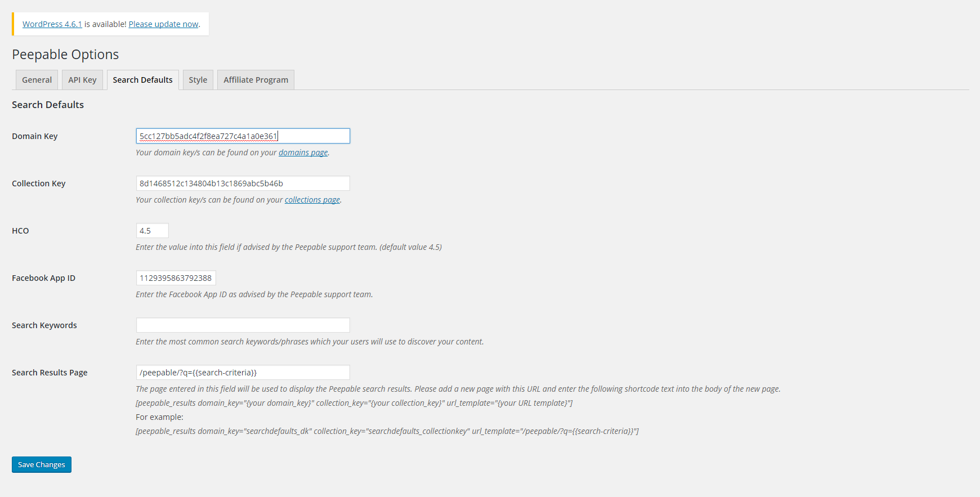980x497 pixels.
Task: Click the Facebook App ID field
Action: 176,277
